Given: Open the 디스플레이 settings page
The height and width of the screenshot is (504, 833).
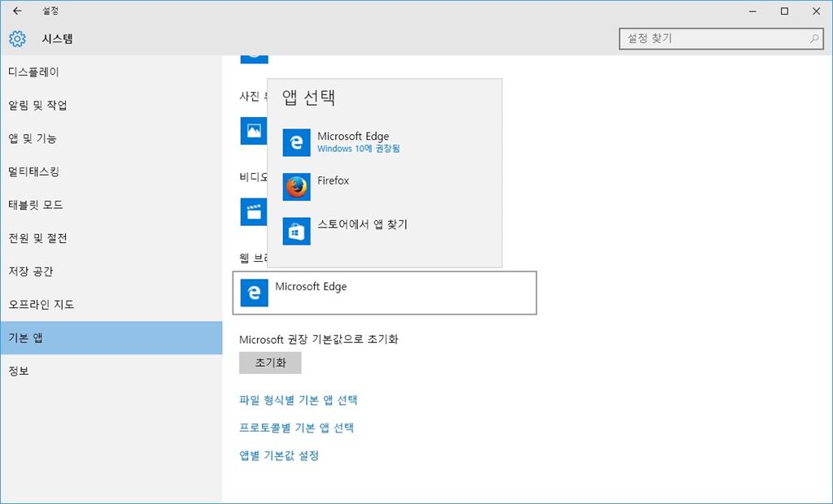Looking at the screenshot, I should tap(111, 72).
